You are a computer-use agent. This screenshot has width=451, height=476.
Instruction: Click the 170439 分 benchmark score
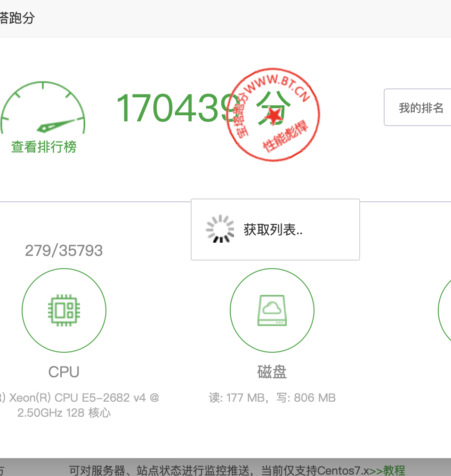179,111
